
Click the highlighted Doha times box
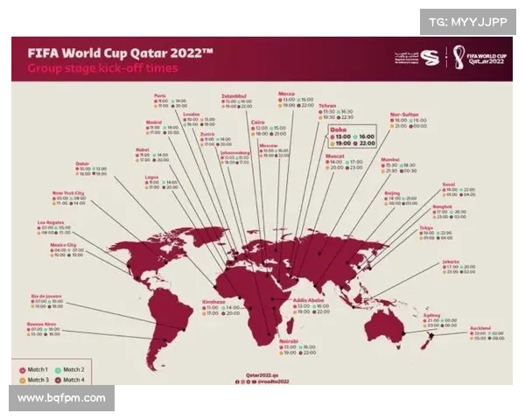pyautogui.click(x=353, y=136)
